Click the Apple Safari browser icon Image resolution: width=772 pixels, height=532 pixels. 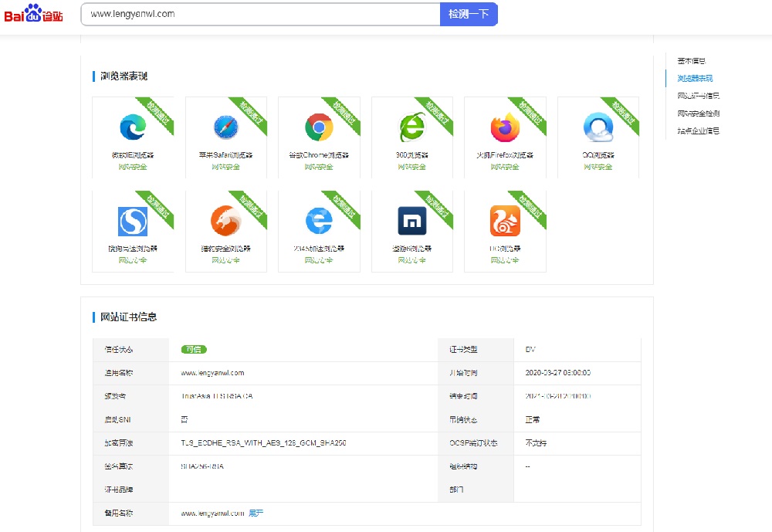tap(226, 127)
